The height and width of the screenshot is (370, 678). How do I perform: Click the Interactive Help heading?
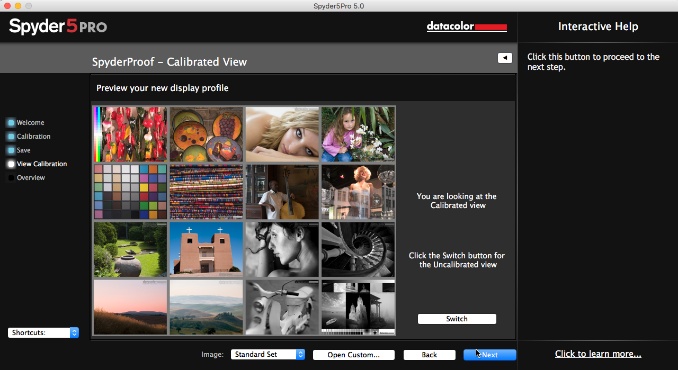598,26
